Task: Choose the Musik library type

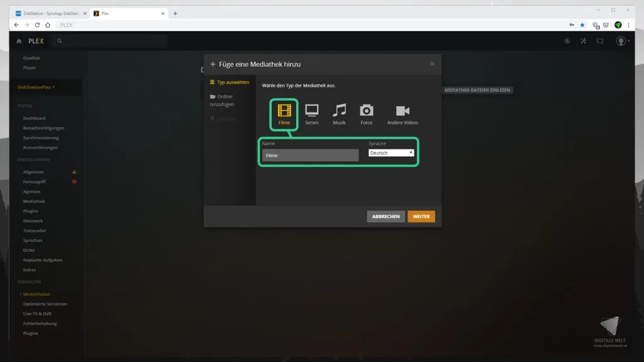Action: (x=339, y=114)
